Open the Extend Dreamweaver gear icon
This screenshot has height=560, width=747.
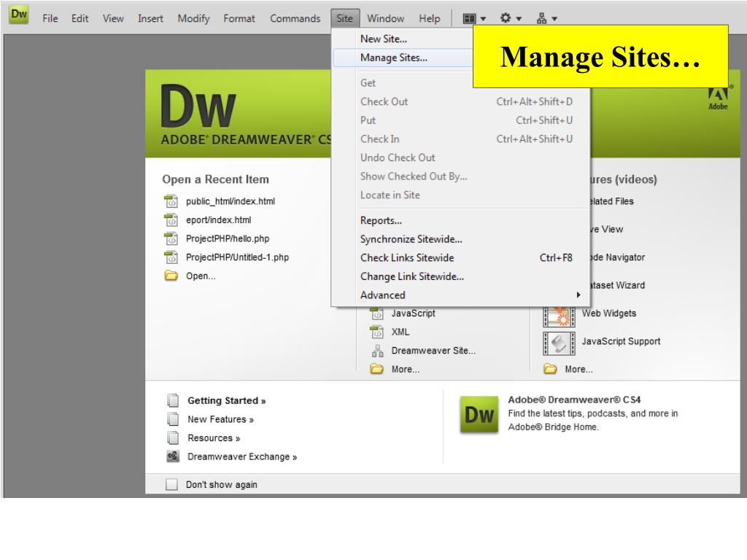(506, 18)
